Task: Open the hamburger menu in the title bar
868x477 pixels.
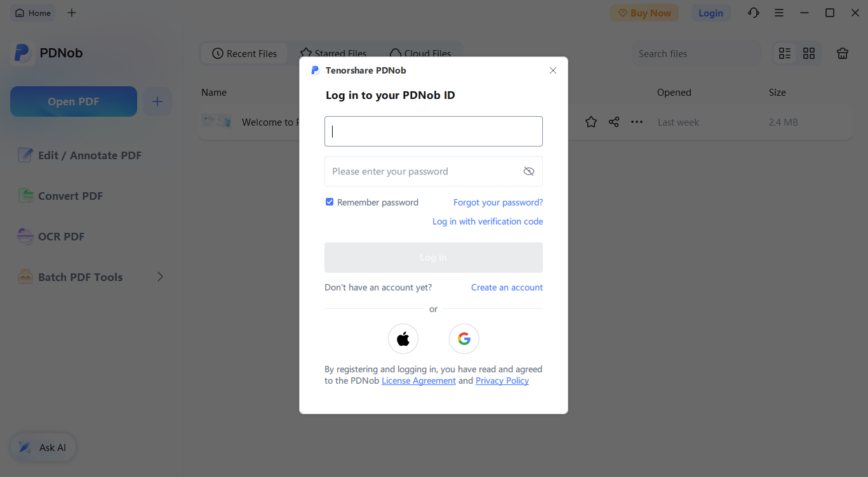Action: click(x=779, y=12)
